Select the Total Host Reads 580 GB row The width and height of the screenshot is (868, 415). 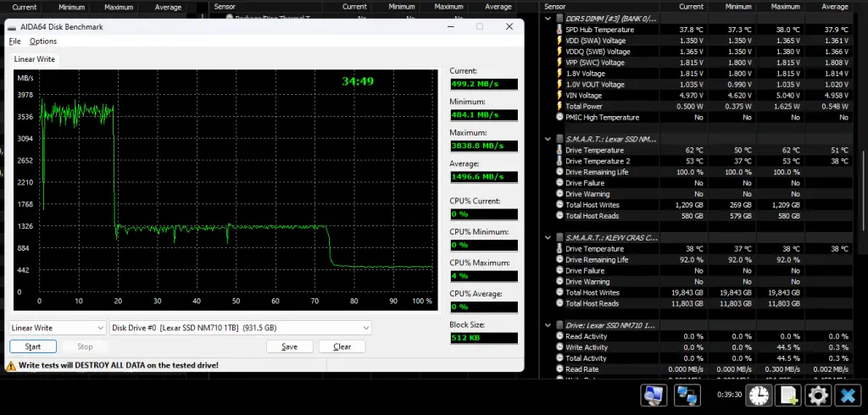pos(698,216)
